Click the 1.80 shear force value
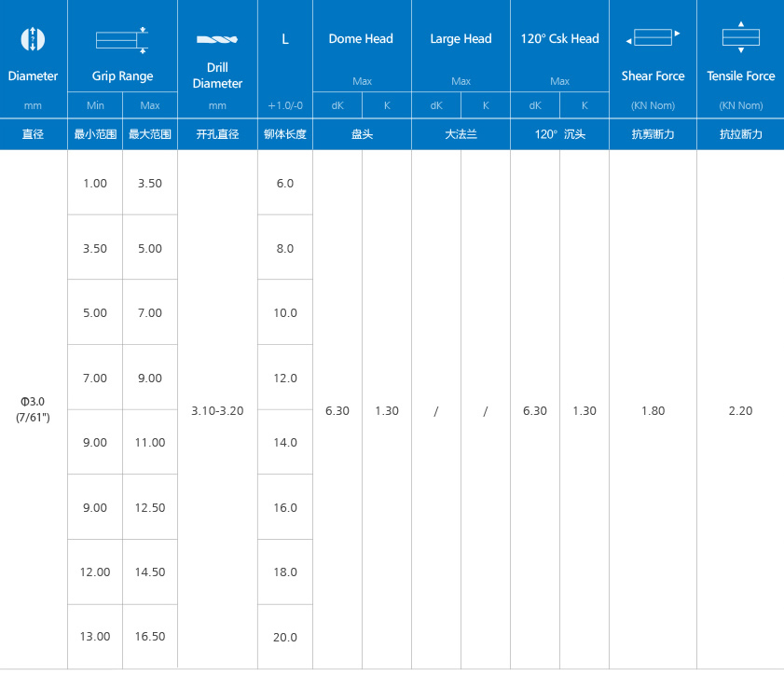Viewport: 784px width, 675px height. tap(653, 410)
